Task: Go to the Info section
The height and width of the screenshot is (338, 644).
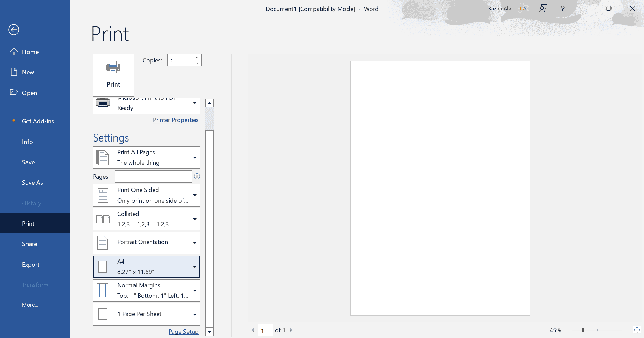Action: [x=35, y=142]
